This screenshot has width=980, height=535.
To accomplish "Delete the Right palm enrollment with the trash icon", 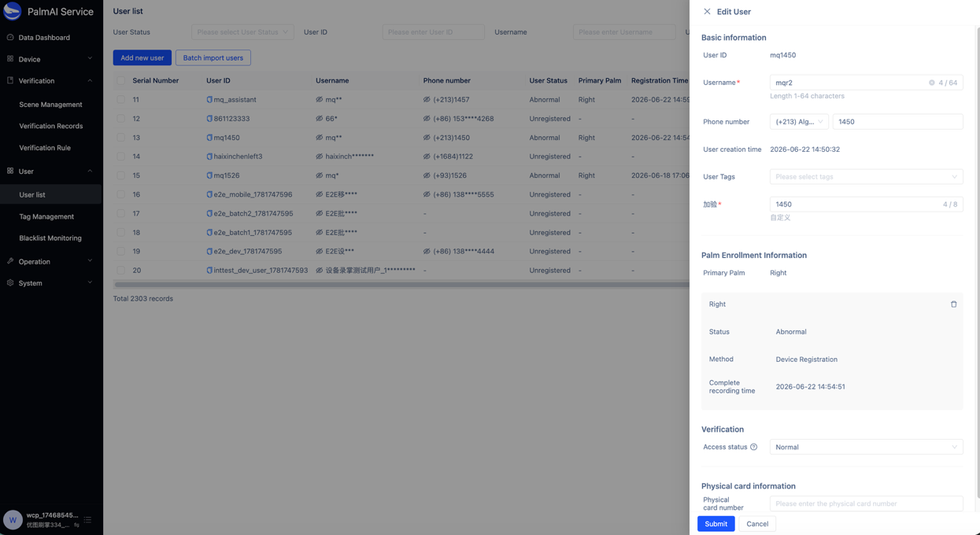I will coord(953,304).
